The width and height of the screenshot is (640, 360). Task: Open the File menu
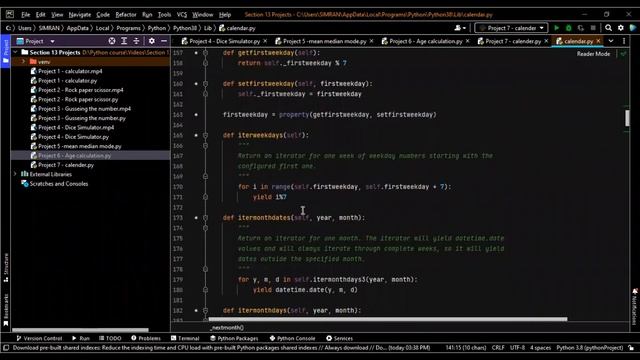click(25, 15)
